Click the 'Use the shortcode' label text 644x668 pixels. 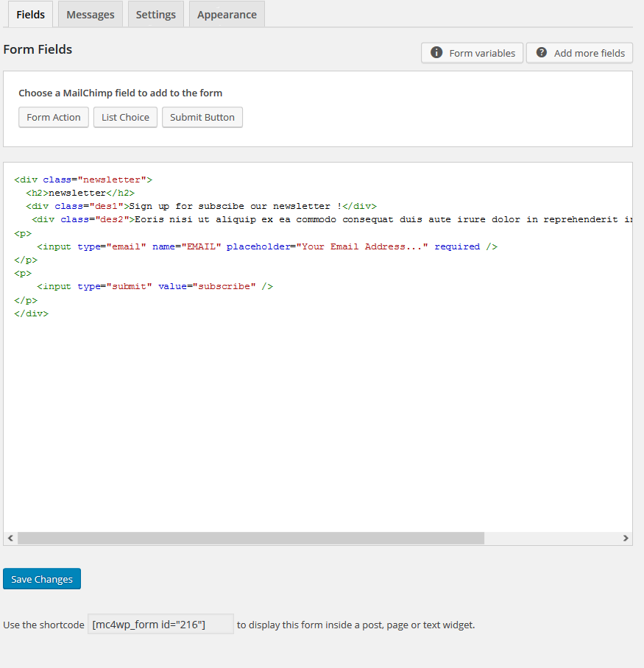[x=44, y=625]
